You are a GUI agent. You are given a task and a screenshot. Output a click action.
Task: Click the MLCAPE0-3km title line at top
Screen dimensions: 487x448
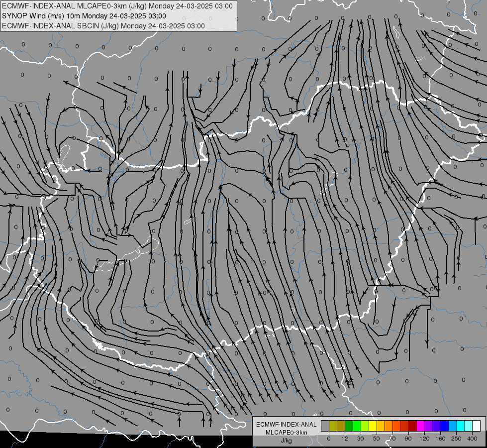click(117, 6)
